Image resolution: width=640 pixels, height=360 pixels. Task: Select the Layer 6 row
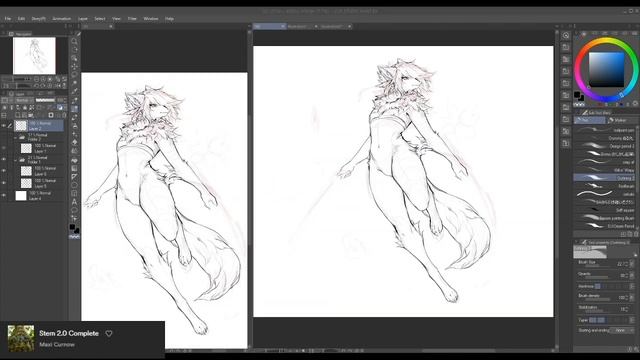coord(40,171)
